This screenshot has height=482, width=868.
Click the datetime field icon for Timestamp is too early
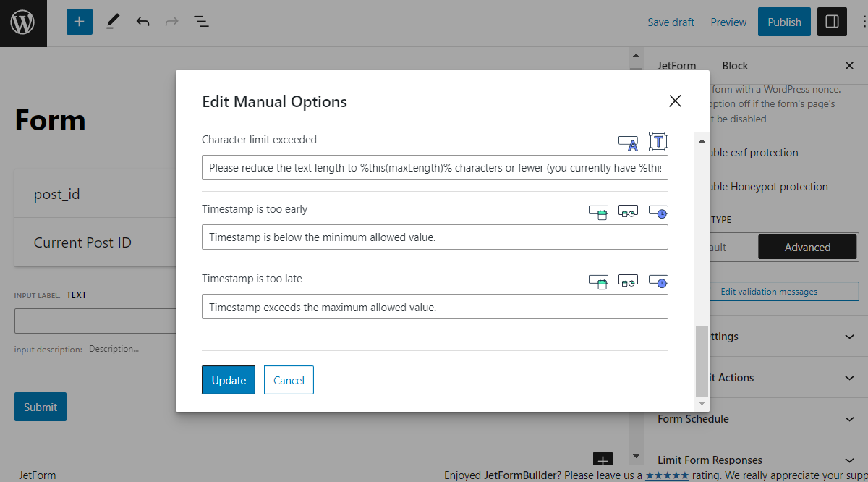[628, 211]
